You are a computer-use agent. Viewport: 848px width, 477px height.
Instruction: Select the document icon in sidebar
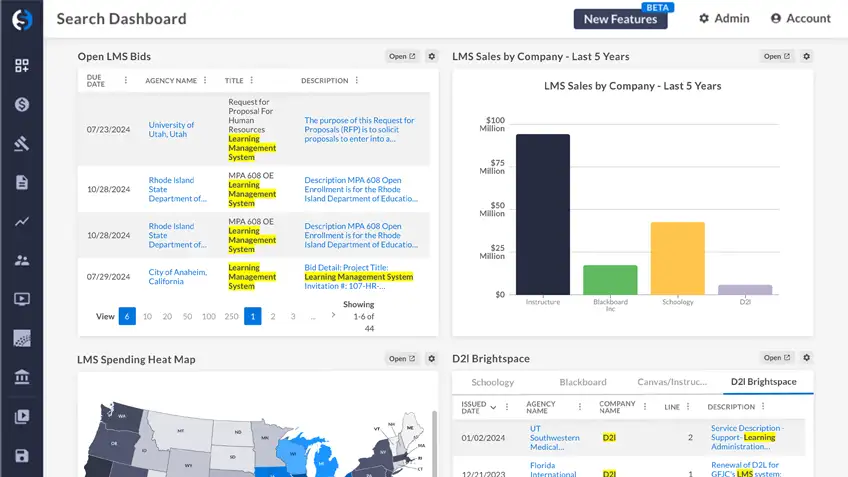click(x=21, y=182)
